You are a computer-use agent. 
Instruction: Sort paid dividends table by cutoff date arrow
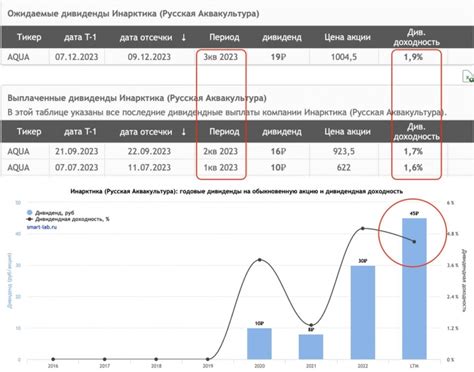183,132
